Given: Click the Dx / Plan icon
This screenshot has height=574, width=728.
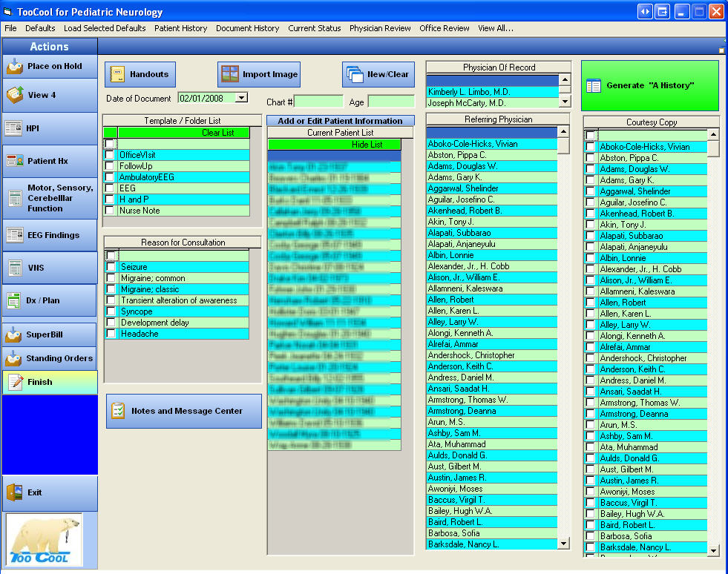Looking at the screenshot, I should [x=13, y=300].
